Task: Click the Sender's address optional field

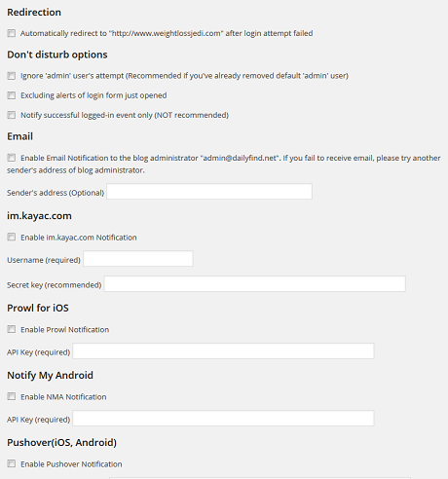Action: (209, 192)
